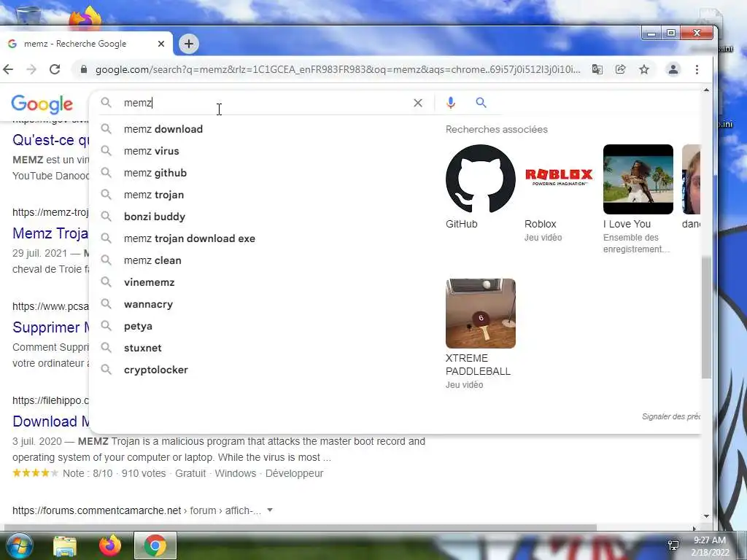Launch Firefox from the taskbar
This screenshot has width=747, height=560.
(x=110, y=546)
